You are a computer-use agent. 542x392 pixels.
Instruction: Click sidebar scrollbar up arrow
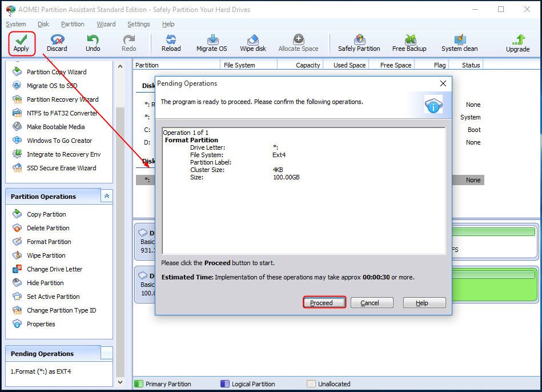(x=120, y=66)
